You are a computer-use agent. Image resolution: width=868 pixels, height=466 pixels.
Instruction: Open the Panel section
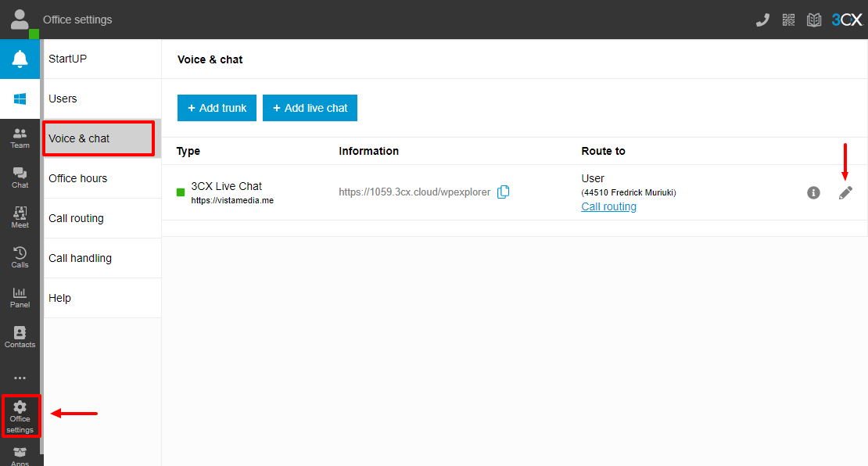pyautogui.click(x=20, y=298)
